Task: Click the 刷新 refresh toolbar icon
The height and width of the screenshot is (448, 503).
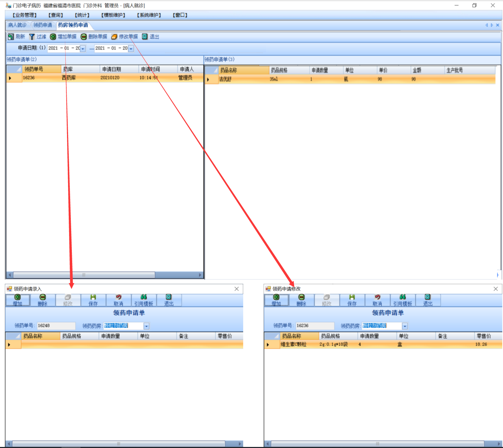Action: click(11, 37)
